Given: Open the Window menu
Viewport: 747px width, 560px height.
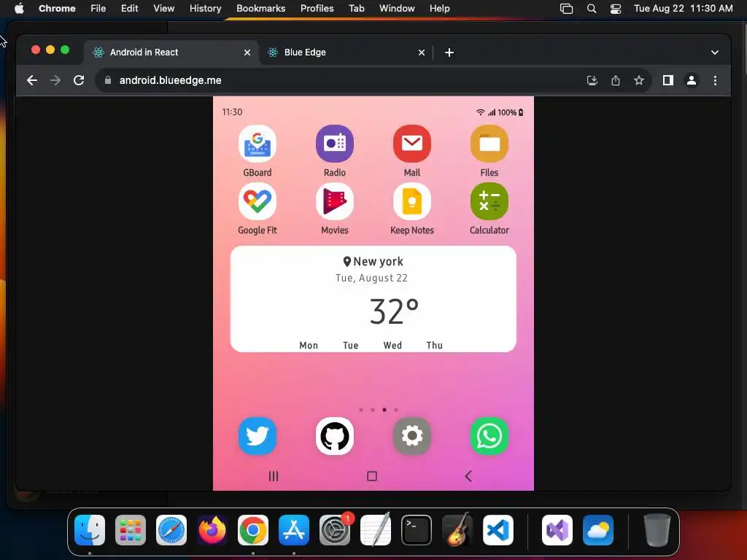Looking at the screenshot, I should click(397, 9).
